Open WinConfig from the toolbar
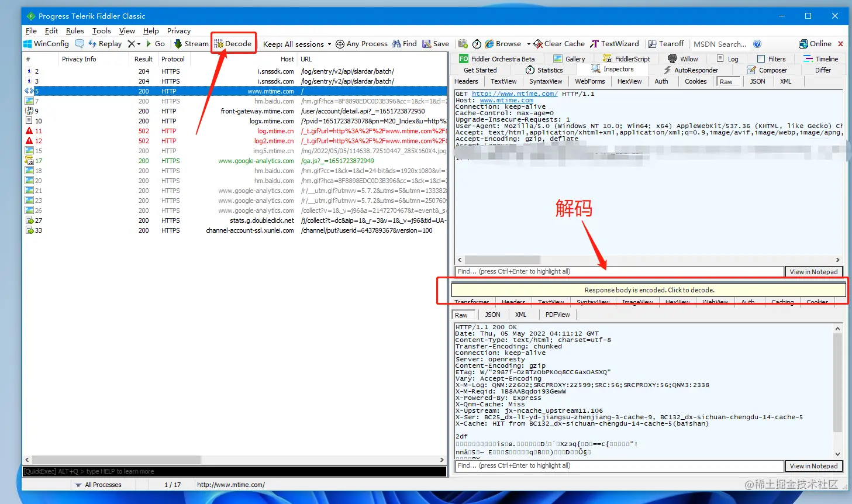 [x=46, y=44]
